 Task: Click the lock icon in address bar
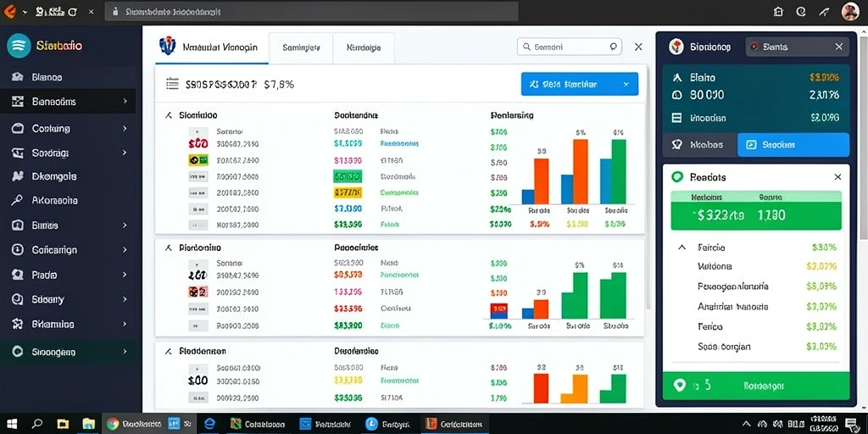[x=115, y=11]
